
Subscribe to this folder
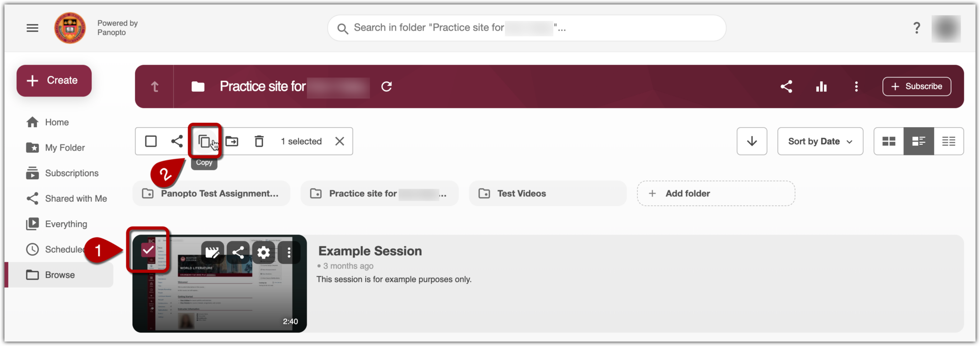(x=916, y=86)
